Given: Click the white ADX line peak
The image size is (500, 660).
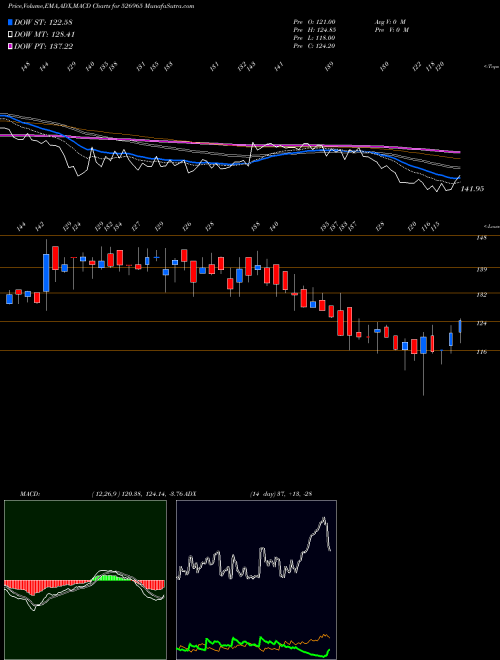Looking at the screenshot, I should pos(324,519).
